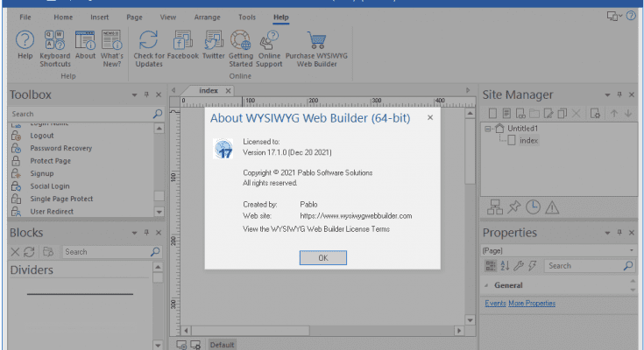
Task: Open page properties gear icon in Site Manager
Action: coord(595,114)
